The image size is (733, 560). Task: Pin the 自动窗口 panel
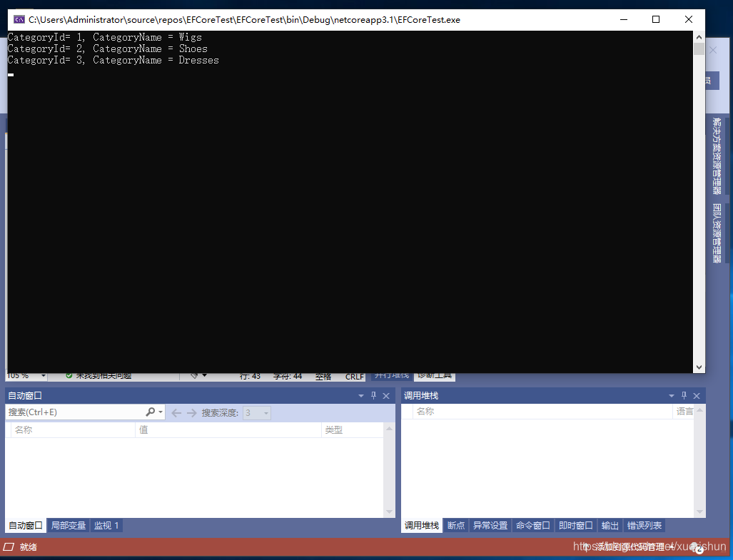coord(373,394)
